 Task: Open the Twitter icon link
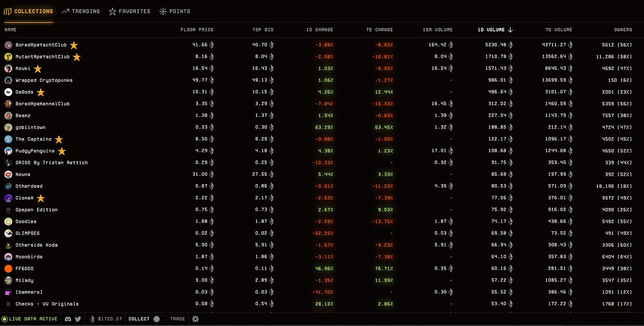pyautogui.click(x=78, y=319)
